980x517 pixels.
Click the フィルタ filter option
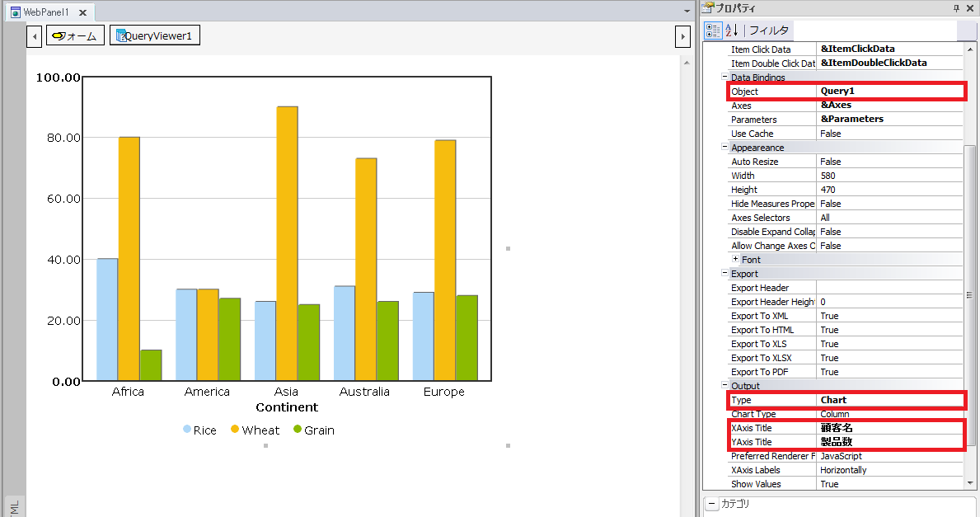point(768,31)
